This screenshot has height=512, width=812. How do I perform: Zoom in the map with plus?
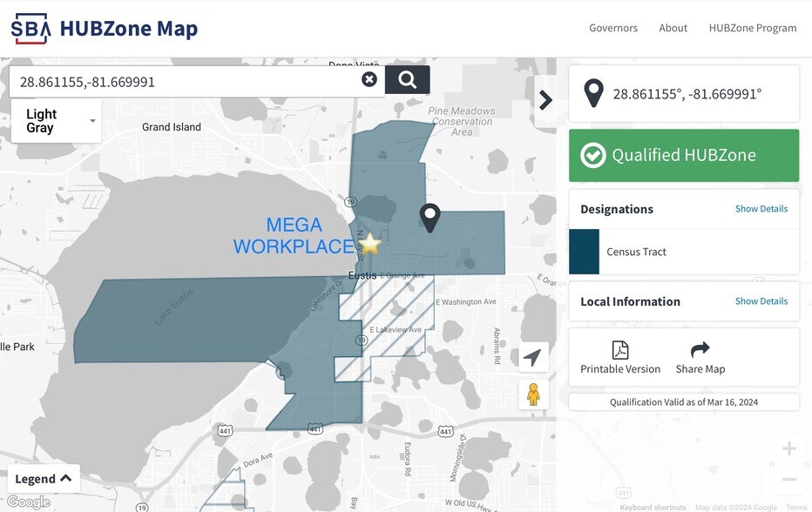(x=788, y=449)
